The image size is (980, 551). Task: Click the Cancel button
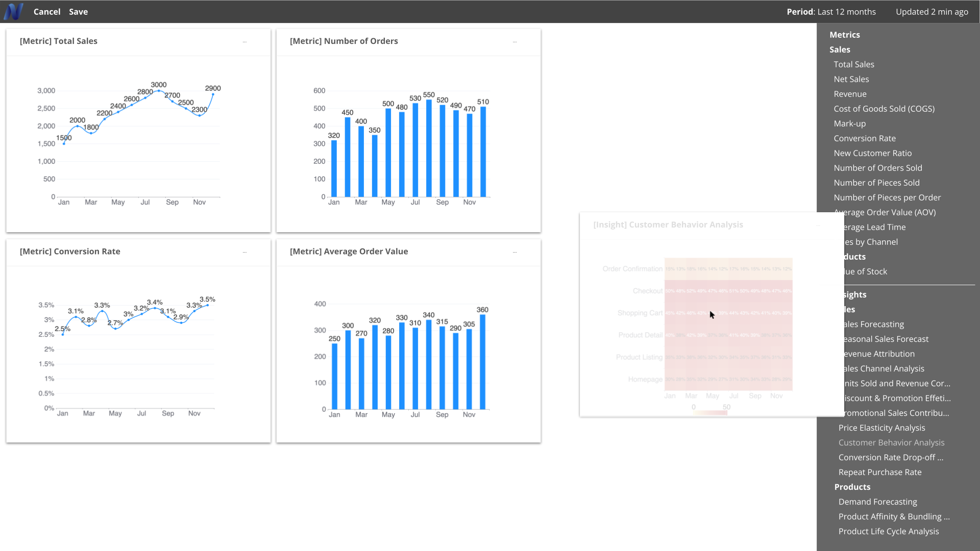(x=46, y=11)
